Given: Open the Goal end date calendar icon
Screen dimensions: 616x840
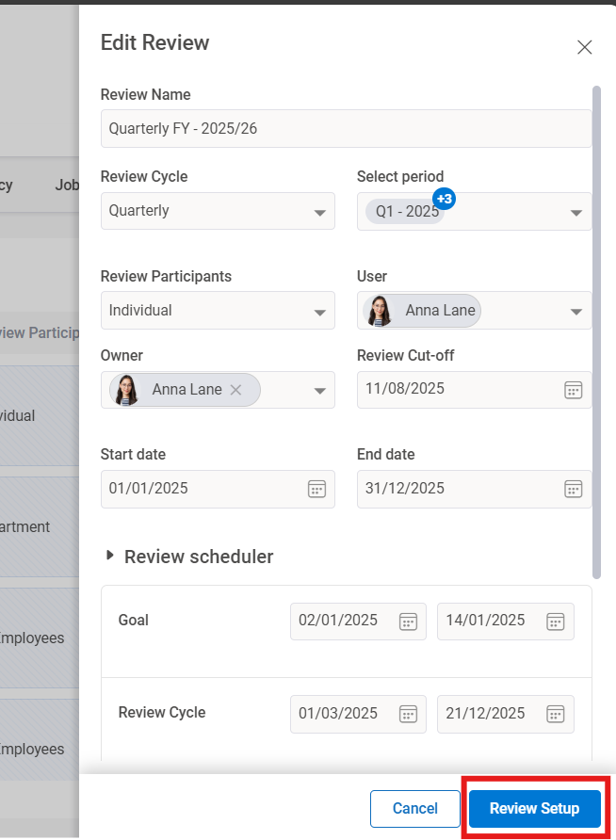Looking at the screenshot, I should [556, 621].
